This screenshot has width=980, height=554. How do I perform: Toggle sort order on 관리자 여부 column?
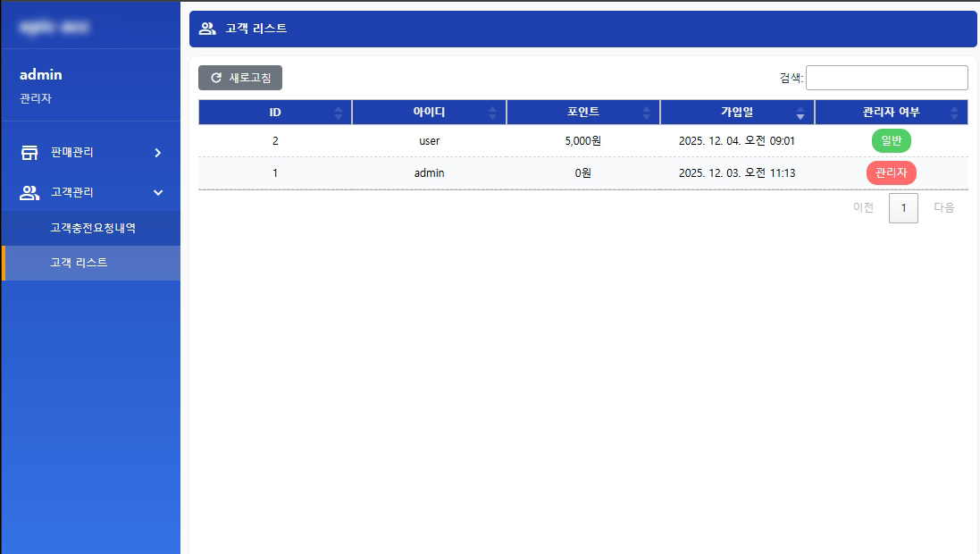(x=955, y=112)
